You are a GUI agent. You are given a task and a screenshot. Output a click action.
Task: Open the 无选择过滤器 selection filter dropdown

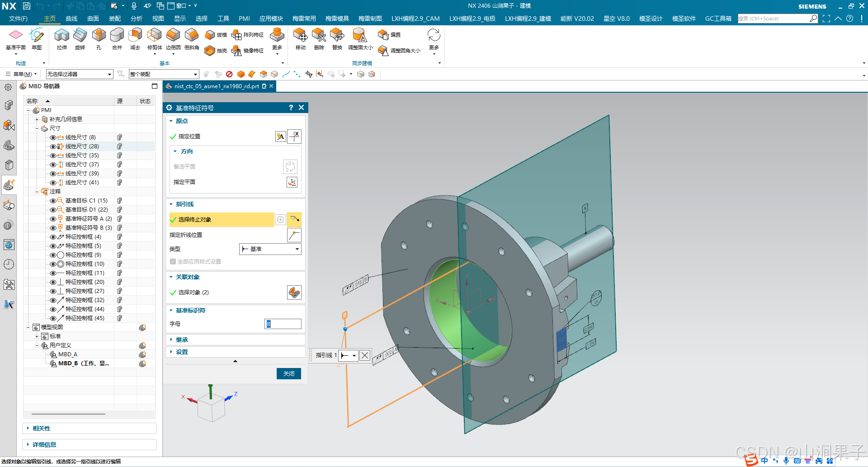coord(80,74)
